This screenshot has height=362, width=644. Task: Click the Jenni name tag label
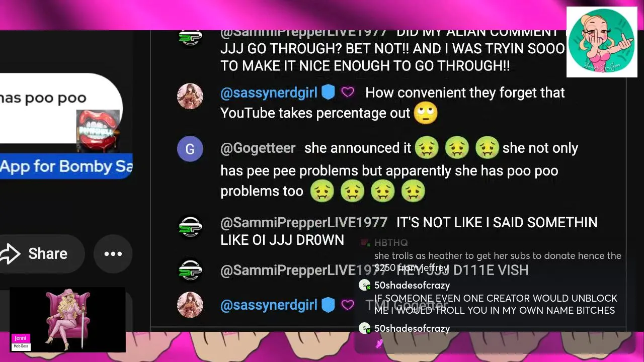(21, 338)
